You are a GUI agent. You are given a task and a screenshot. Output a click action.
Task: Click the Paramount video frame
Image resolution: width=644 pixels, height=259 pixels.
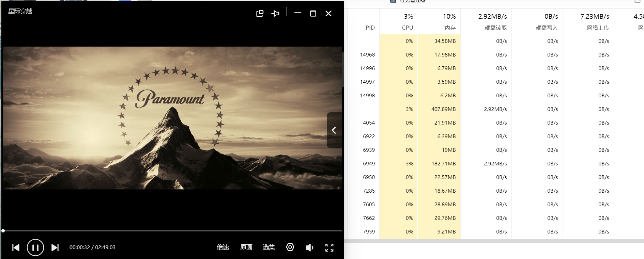(x=172, y=118)
